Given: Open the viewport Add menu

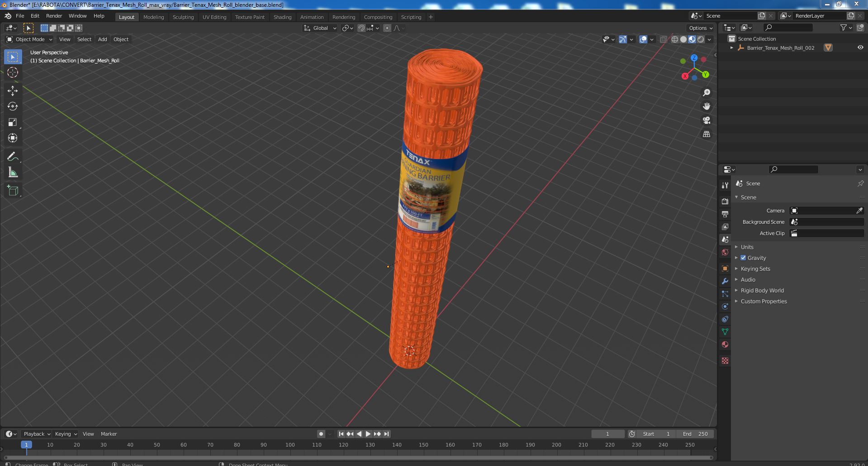Looking at the screenshot, I should [x=103, y=39].
